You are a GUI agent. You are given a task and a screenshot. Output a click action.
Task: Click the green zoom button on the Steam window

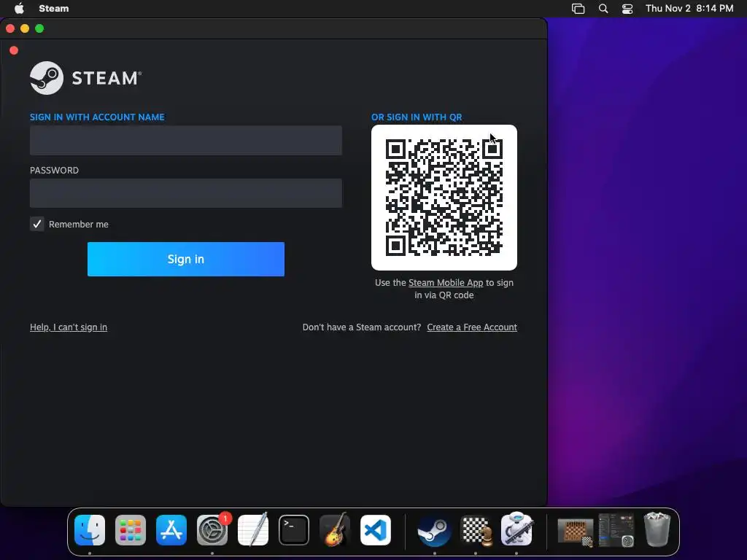click(x=39, y=28)
